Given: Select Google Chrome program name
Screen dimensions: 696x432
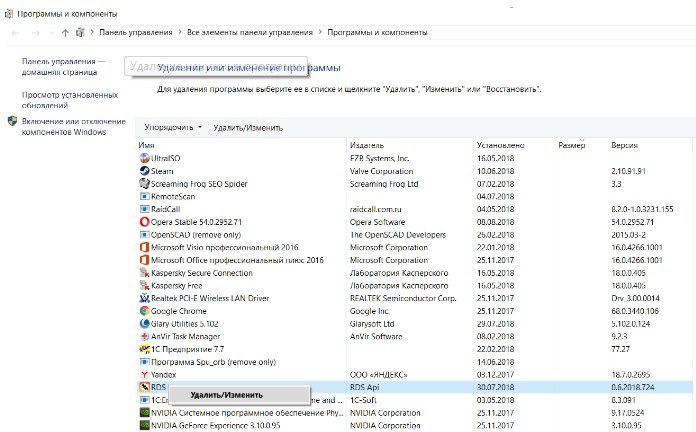Looking at the screenshot, I should click(178, 311).
